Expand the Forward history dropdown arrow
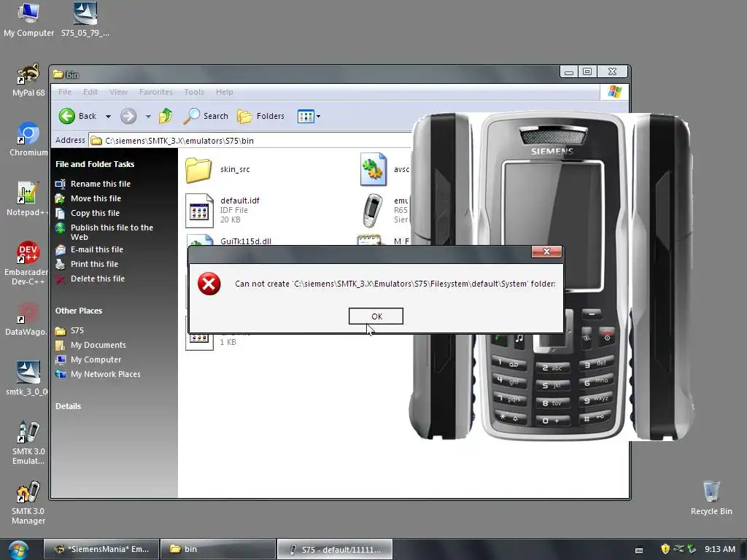This screenshot has height=560, width=747. (x=148, y=116)
